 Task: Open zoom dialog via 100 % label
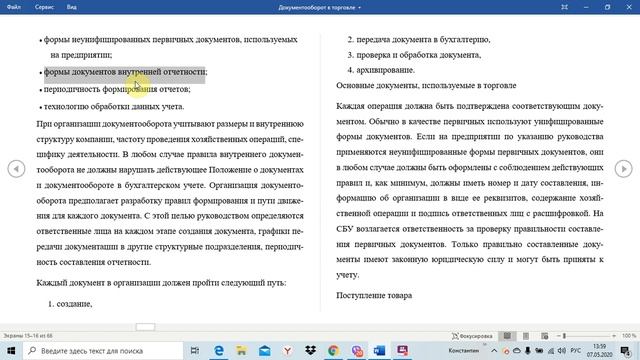point(629,336)
